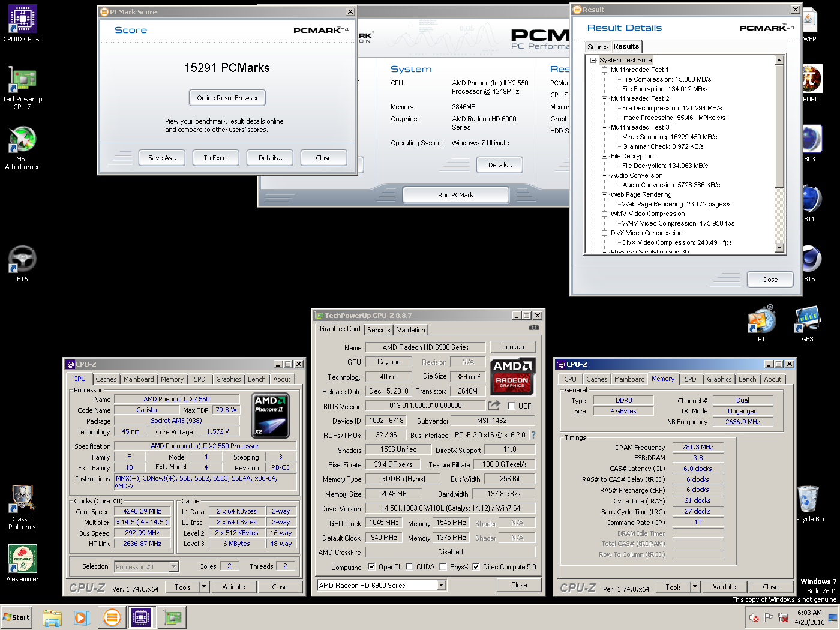840x630 pixels.
Task: Click the network tray icon
Action: tap(783, 617)
